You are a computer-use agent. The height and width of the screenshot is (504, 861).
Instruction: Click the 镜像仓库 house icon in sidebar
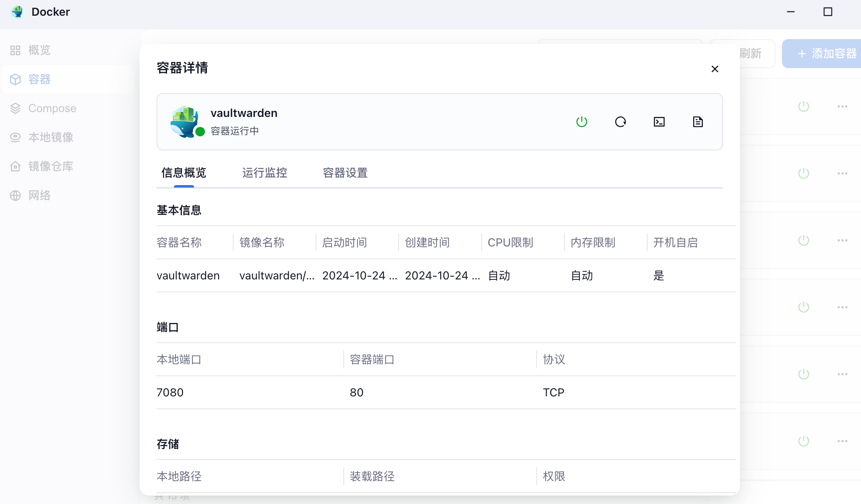(15, 167)
